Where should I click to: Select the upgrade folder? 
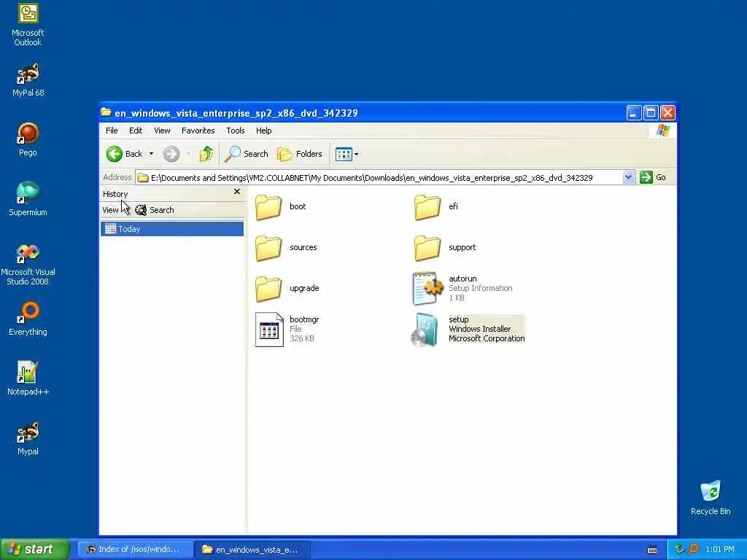click(x=287, y=289)
